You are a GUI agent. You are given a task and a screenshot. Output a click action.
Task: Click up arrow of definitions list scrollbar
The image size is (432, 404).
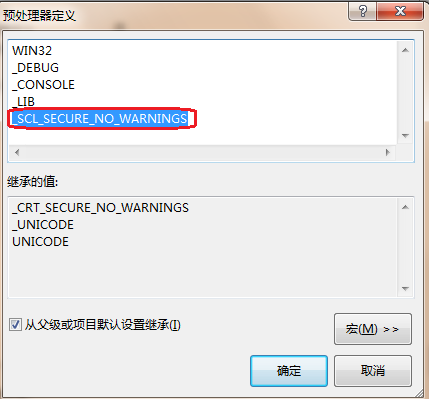point(405,50)
